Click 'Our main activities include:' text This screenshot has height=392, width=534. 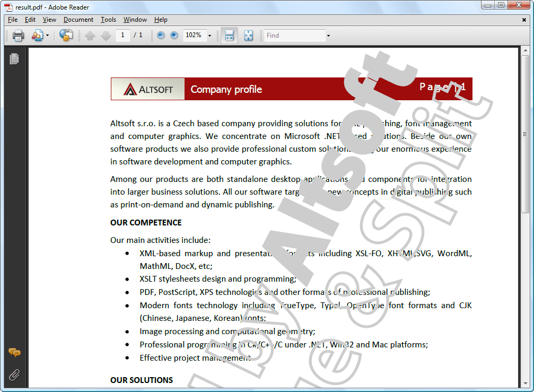[160, 240]
